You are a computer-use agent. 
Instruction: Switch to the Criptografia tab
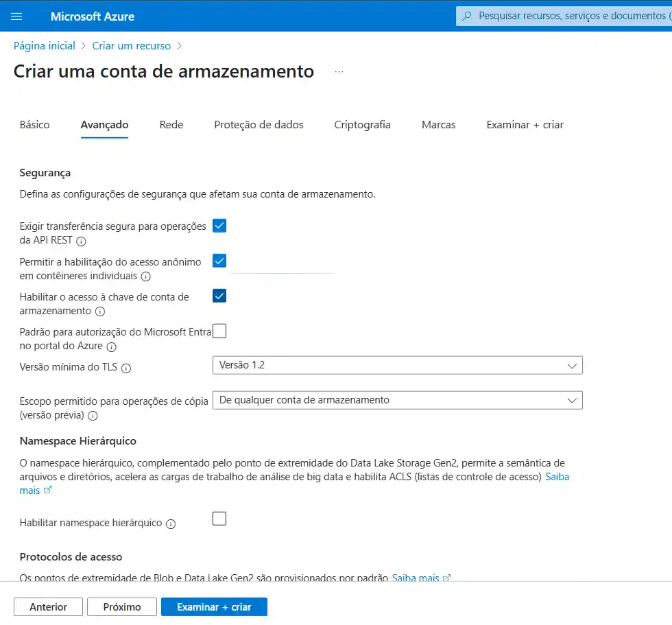pos(362,125)
